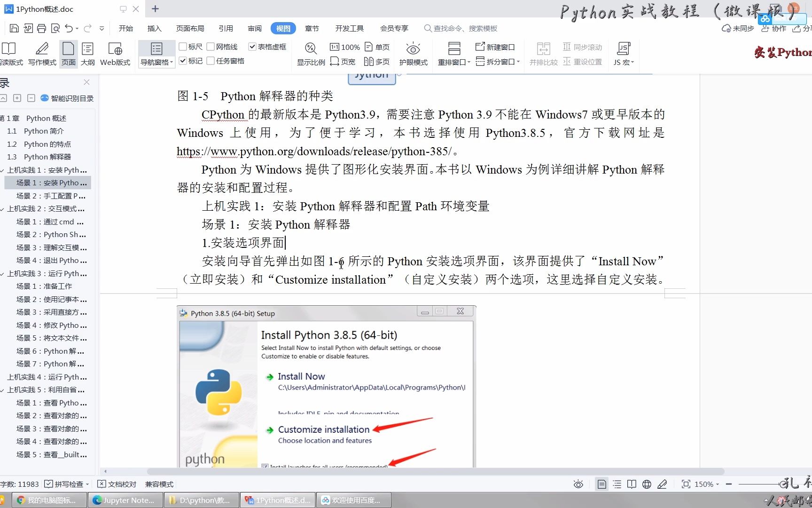Disable the 表格虚框 table gridline checkbox

click(x=252, y=46)
